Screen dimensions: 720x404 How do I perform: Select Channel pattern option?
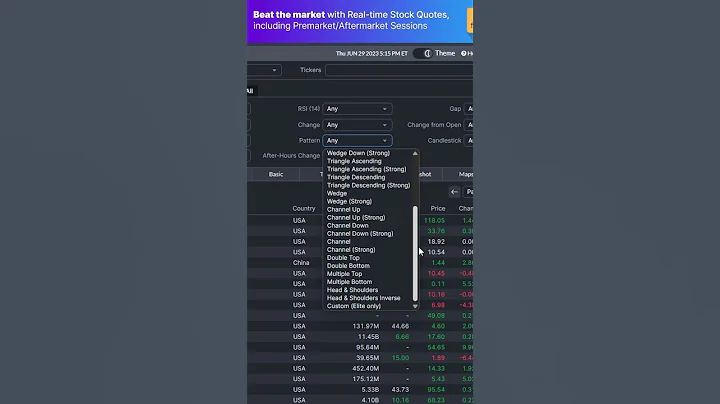338,241
